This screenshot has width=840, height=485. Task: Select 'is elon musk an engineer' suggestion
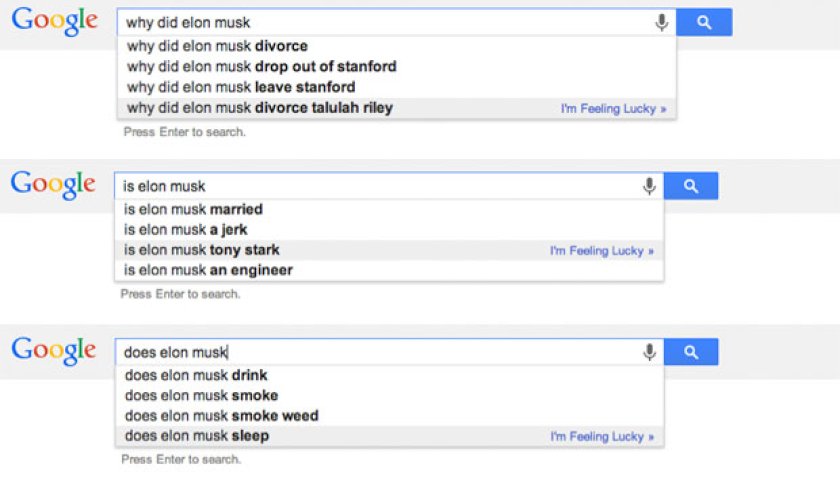tap(208, 270)
